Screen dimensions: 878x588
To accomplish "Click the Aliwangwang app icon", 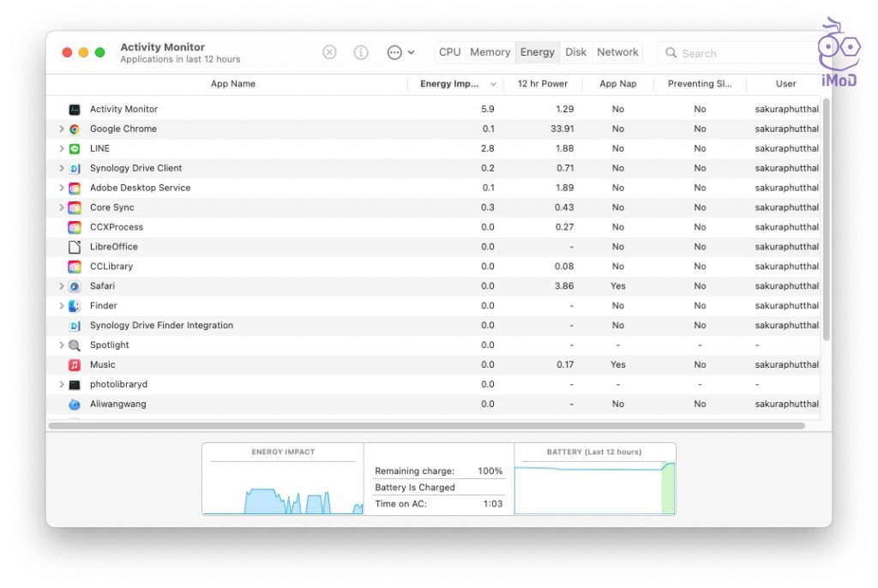I will click(73, 404).
